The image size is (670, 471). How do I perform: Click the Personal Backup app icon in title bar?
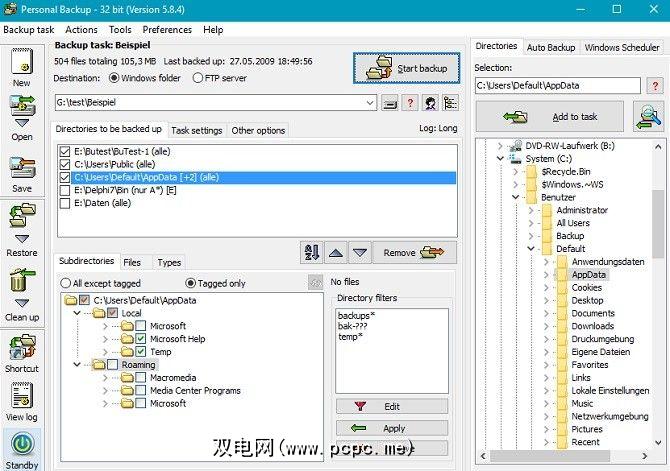(x=9, y=9)
